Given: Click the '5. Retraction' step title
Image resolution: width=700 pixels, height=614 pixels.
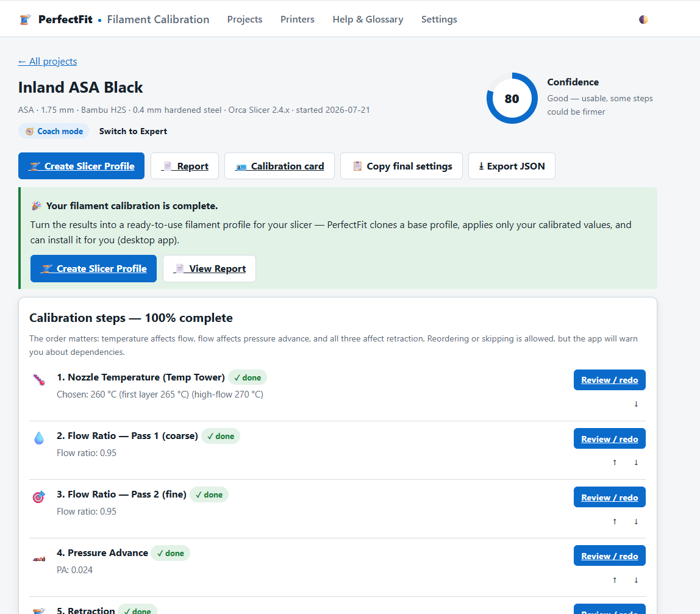Looking at the screenshot, I should [86, 610].
